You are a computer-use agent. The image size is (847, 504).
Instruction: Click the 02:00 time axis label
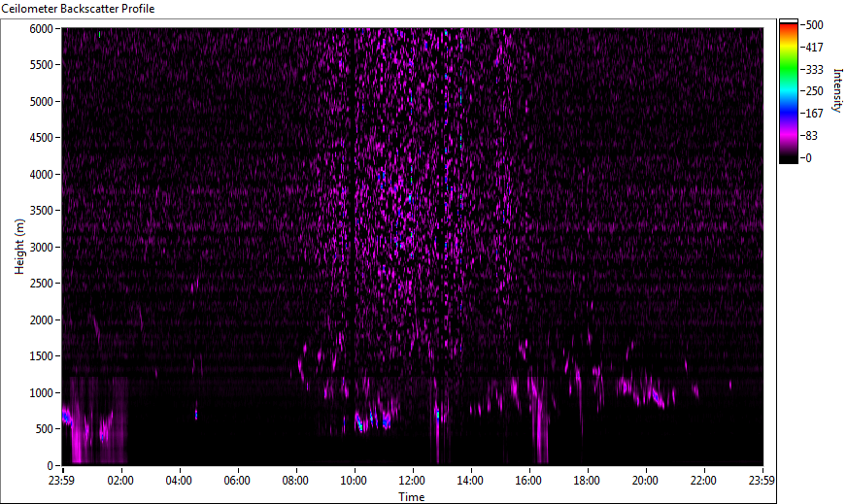point(120,481)
